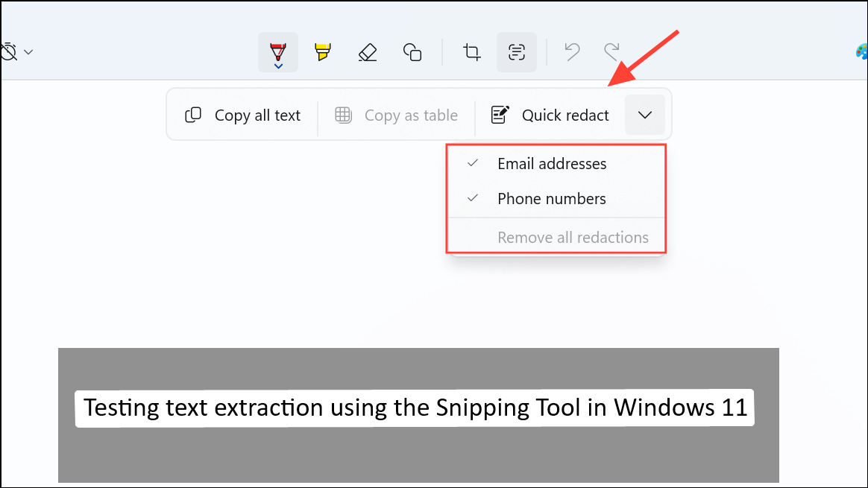Expand the delay timer dropdown chevron
Image resolution: width=868 pixels, height=488 pixels.
click(x=29, y=52)
